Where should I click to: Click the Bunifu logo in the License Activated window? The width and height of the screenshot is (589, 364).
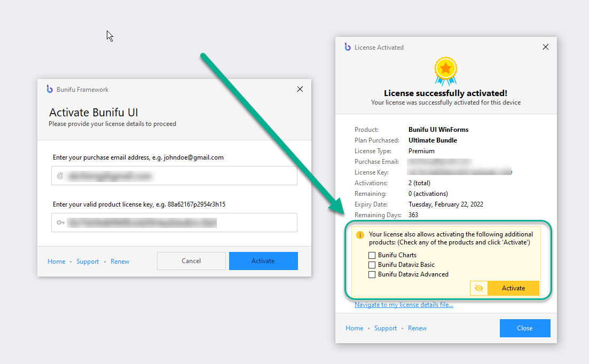pyautogui.click(x=348, y=47)
